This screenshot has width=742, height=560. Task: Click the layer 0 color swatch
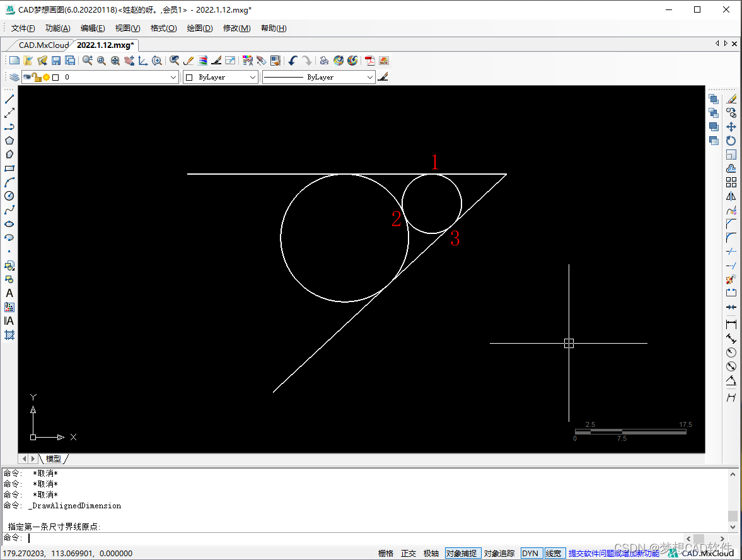click(55, 77)
